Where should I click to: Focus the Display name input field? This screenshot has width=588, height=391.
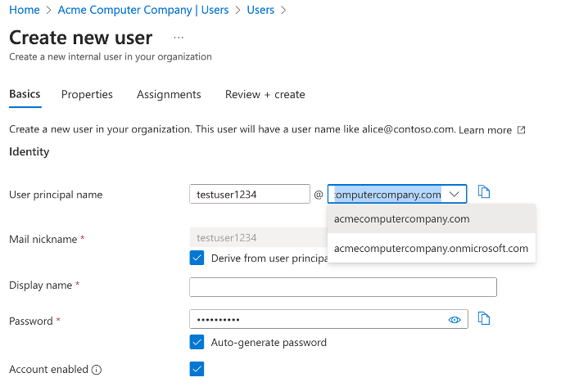click(x=343, y=287)
